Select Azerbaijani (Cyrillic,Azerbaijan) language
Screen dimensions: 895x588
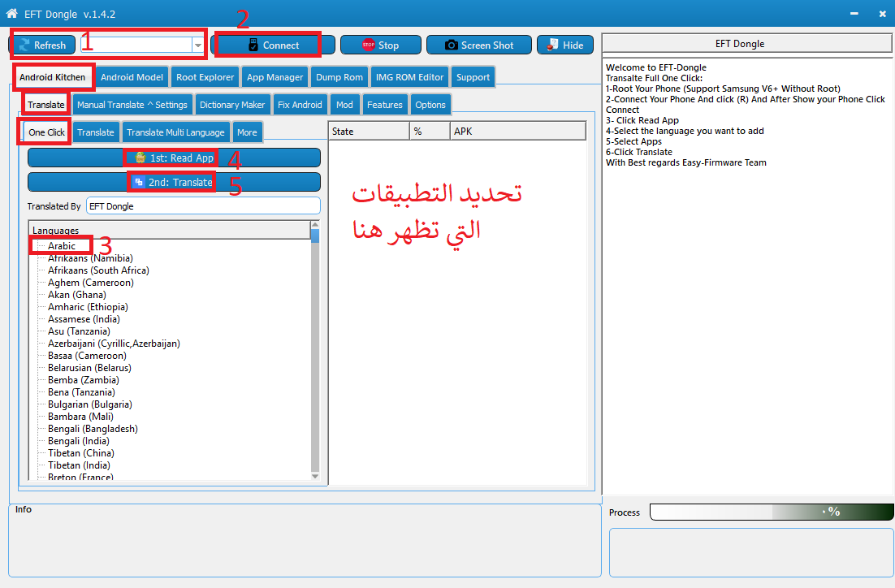tap(114, 343)
